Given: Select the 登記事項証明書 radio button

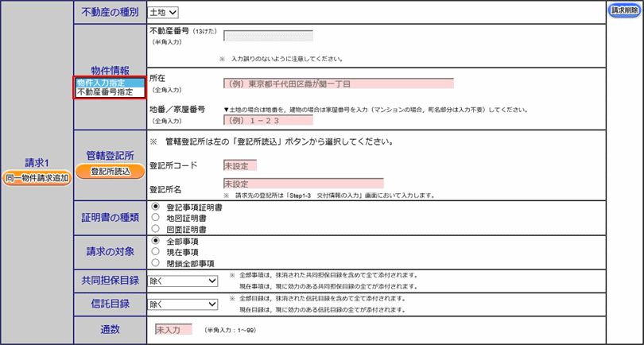Looking at the screenshot, I should coord(155,207).
